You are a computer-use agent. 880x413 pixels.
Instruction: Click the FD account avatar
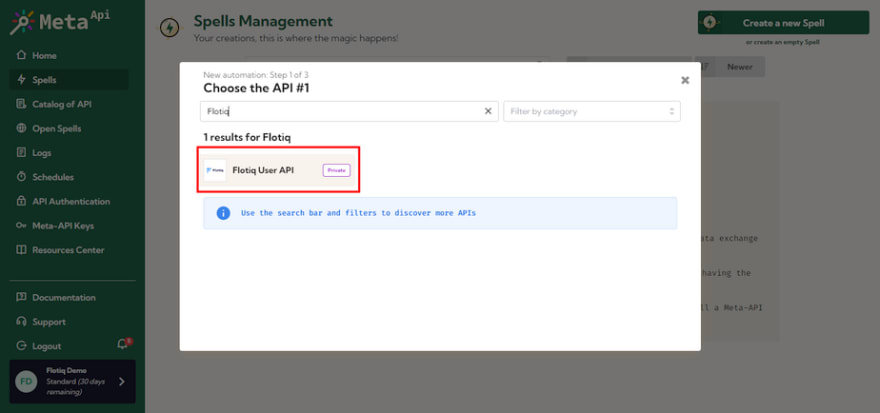click(x=26, y=382)
